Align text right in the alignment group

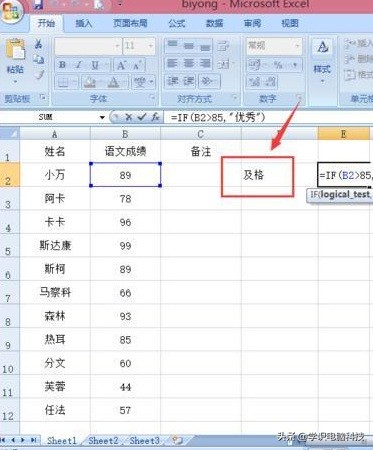(x=205, y=63)
